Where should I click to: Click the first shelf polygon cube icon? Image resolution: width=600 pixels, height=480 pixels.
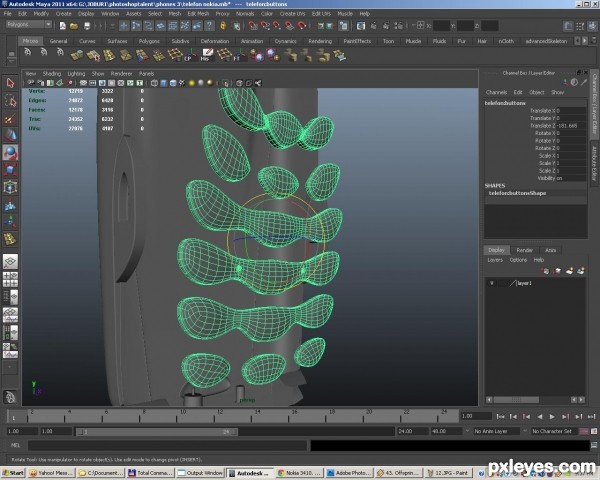77,55
